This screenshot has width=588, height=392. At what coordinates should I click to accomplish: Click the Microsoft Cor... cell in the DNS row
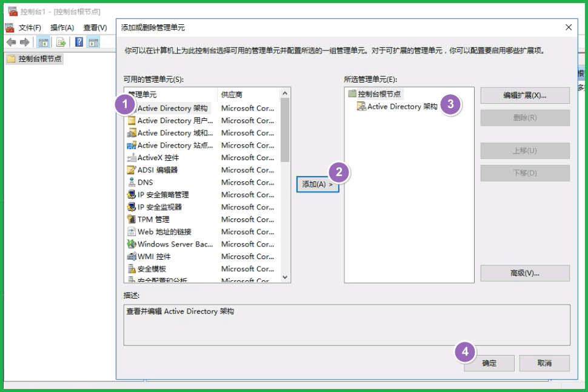click(247, 183)
